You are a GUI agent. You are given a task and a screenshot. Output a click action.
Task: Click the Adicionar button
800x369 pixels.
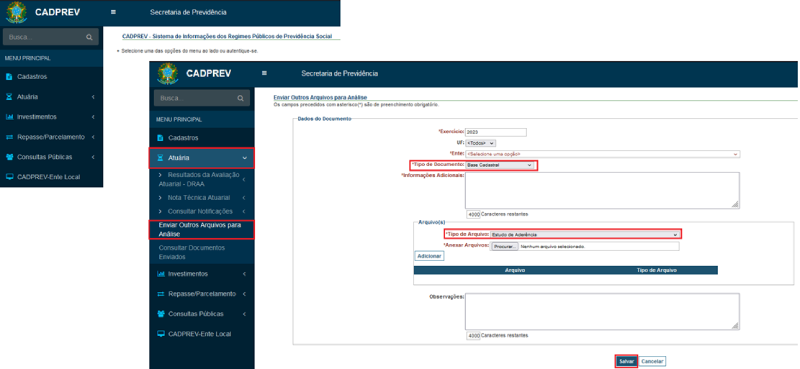tap(429, 256)
